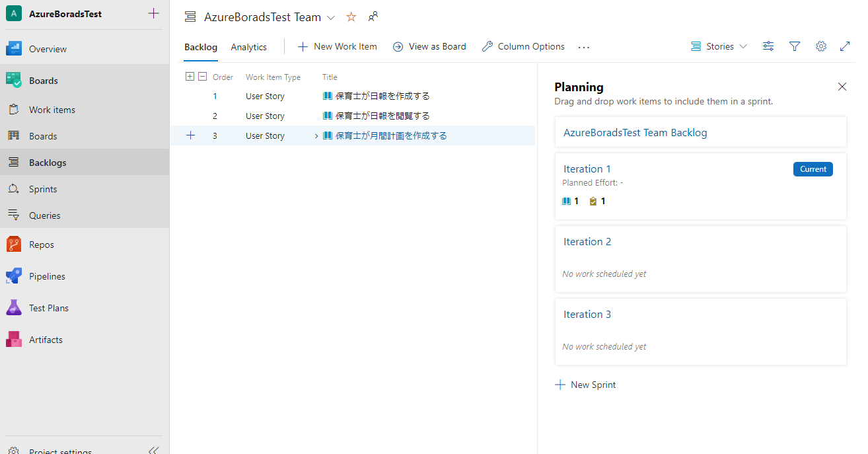868x454 pixels.
Task: Click New Sprint
Action: coord(585,385)
